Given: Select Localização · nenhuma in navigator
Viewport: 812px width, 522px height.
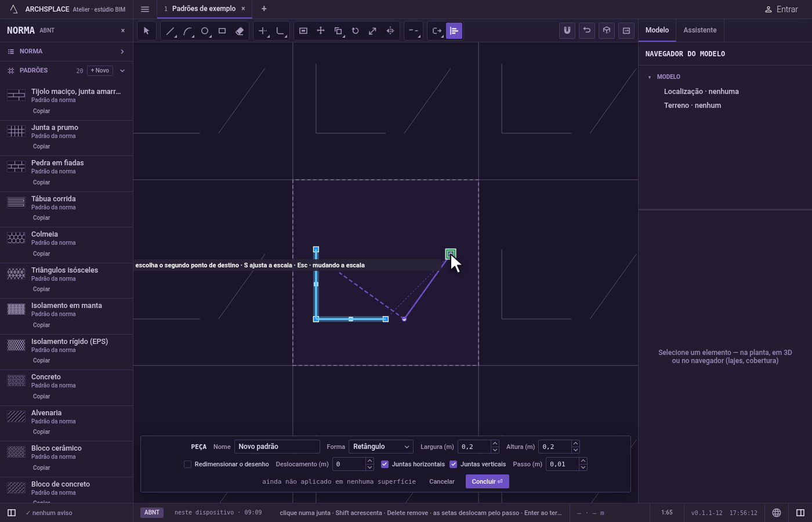Looking at the screenshot, I should click(x=701, y=92).
